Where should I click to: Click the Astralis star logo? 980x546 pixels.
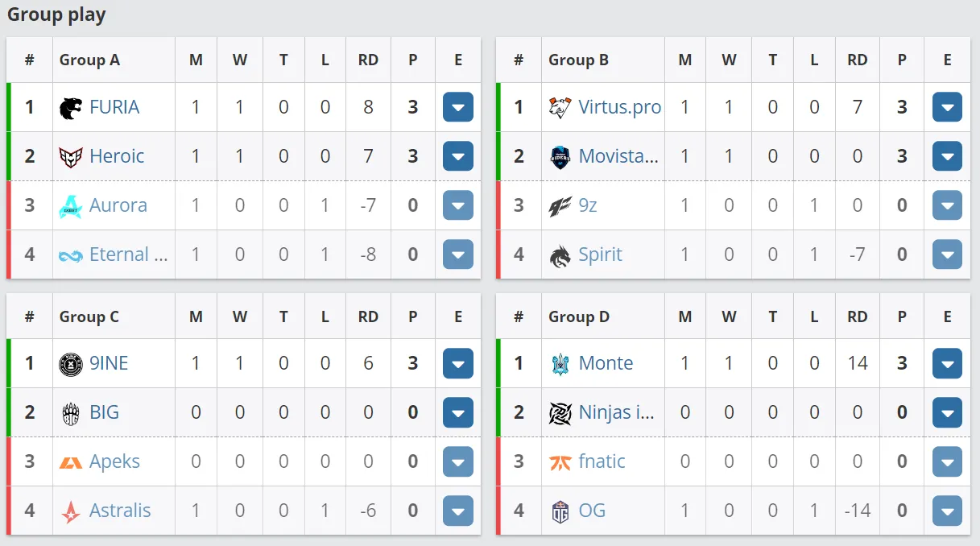pos(71,511)
